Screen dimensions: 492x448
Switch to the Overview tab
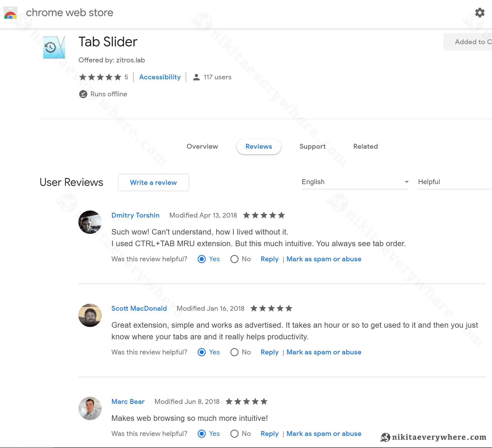(x=202, y=146)
